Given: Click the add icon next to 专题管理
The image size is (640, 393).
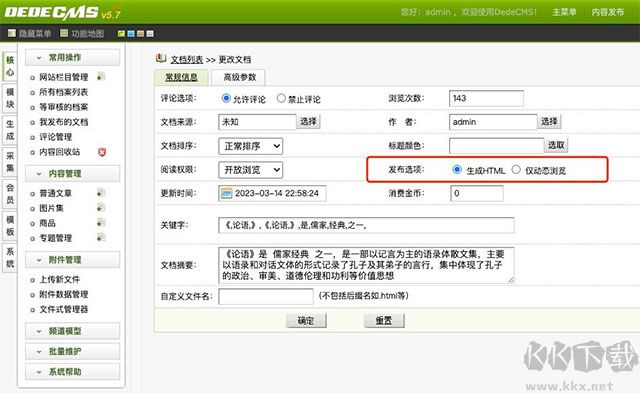Looking at the screenshot, I should click(101, 238).
